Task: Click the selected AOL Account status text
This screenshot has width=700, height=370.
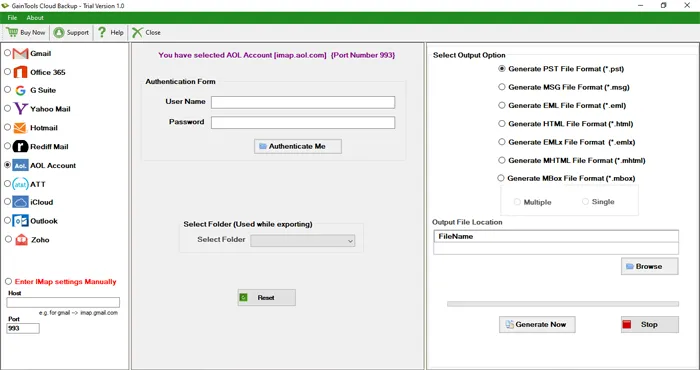Action: 277,55
